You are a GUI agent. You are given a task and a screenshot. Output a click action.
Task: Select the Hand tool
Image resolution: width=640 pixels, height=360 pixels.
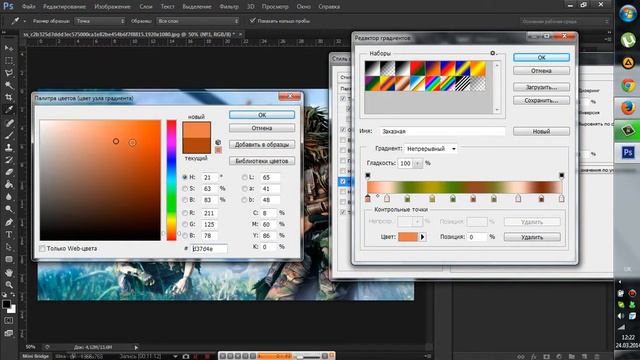[9, 272]
